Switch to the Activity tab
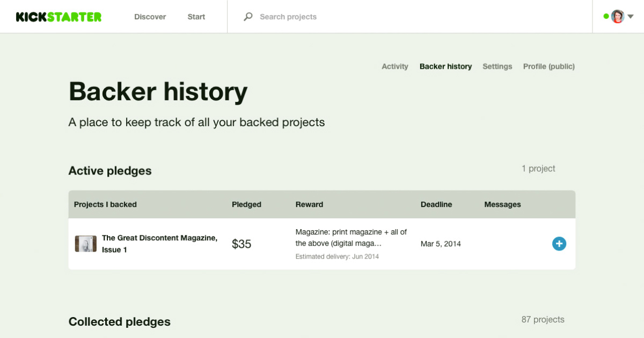Screen dimensions: 644x338 [395, 66]
